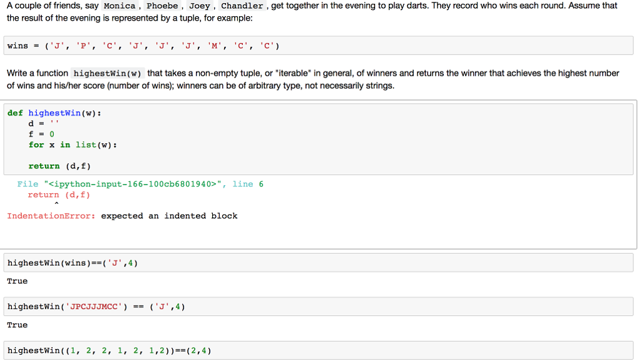Click the True output below the 'JPCJJJMCC' cell
The height and width of the screenshot is (364, 641).
[x=18, y=325]
